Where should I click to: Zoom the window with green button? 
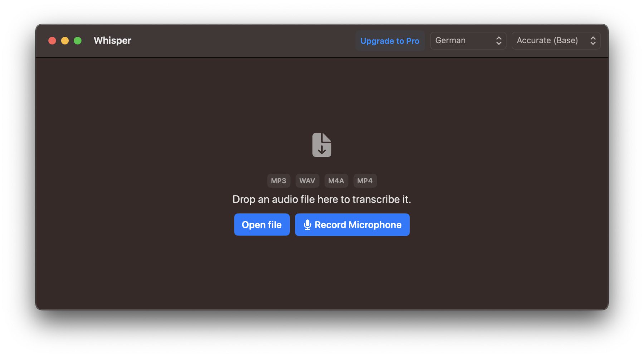point(78,41)
